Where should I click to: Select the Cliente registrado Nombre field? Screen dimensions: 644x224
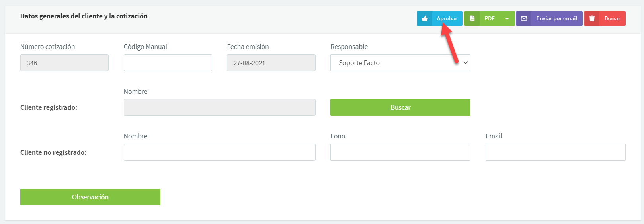219,107
